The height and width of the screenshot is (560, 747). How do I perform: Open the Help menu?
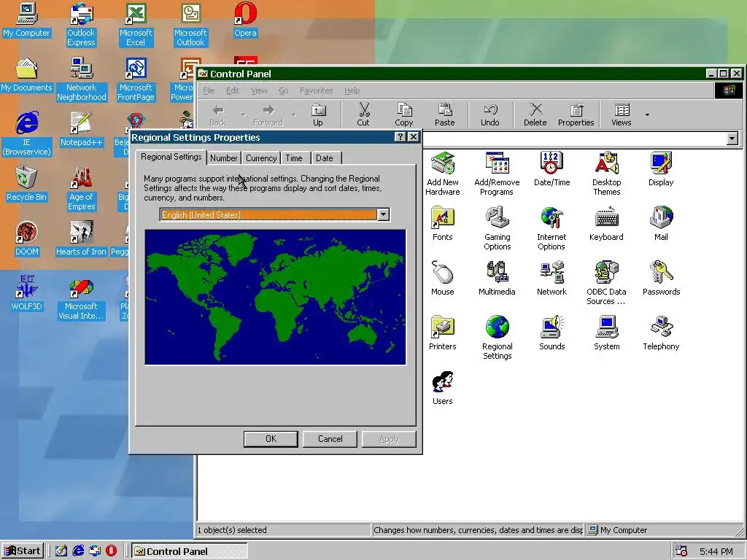pos(352,90)
